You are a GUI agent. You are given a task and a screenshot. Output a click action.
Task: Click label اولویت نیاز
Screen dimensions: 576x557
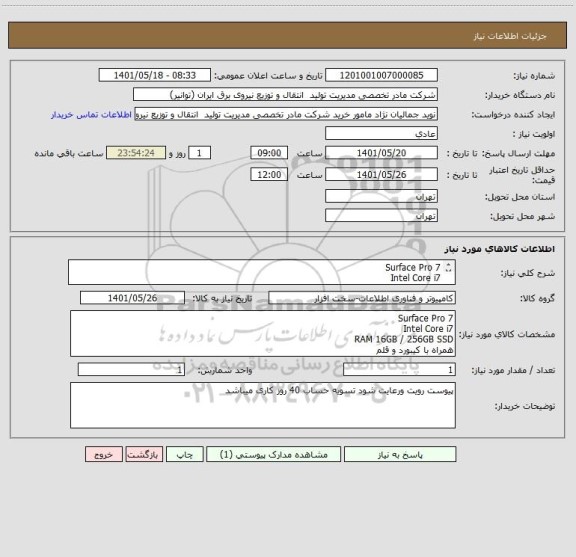point(534,134)
